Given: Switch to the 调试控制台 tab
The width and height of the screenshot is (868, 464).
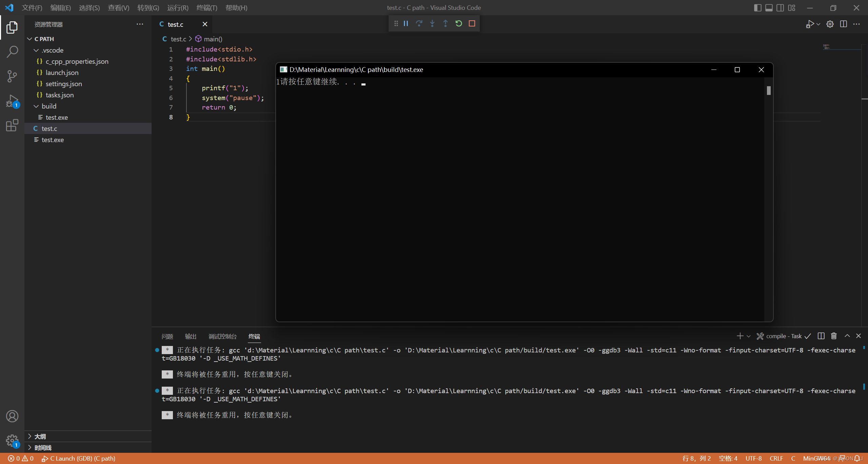Looking at the screenshot, I should tap(222, 336).
